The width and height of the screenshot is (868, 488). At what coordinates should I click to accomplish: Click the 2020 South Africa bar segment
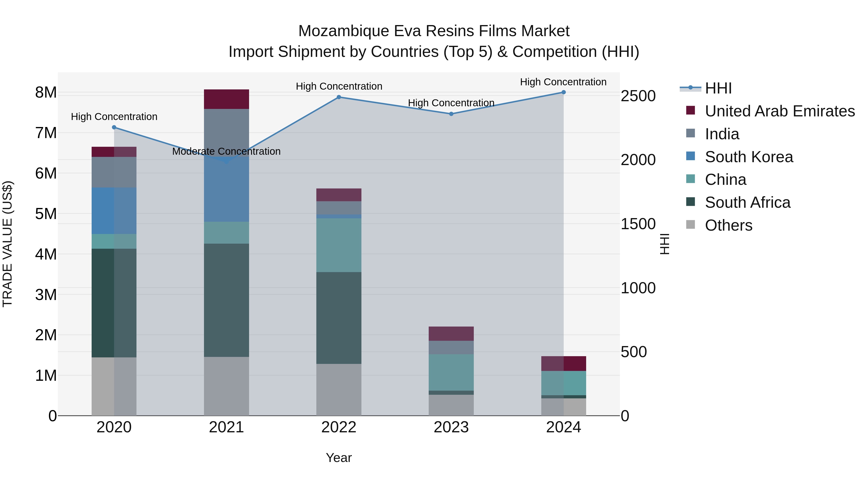(114, 303)
